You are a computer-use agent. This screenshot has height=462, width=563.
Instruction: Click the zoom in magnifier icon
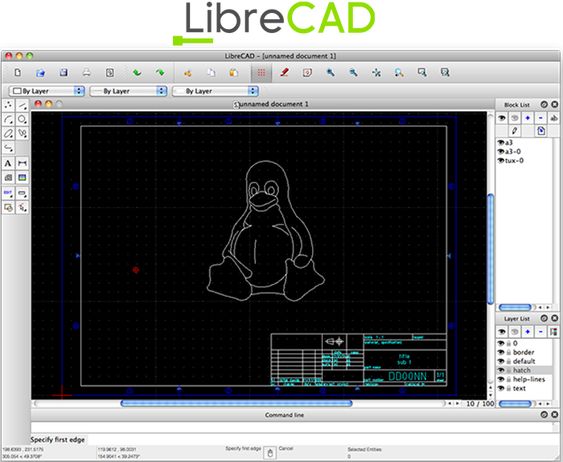[330, 73]
